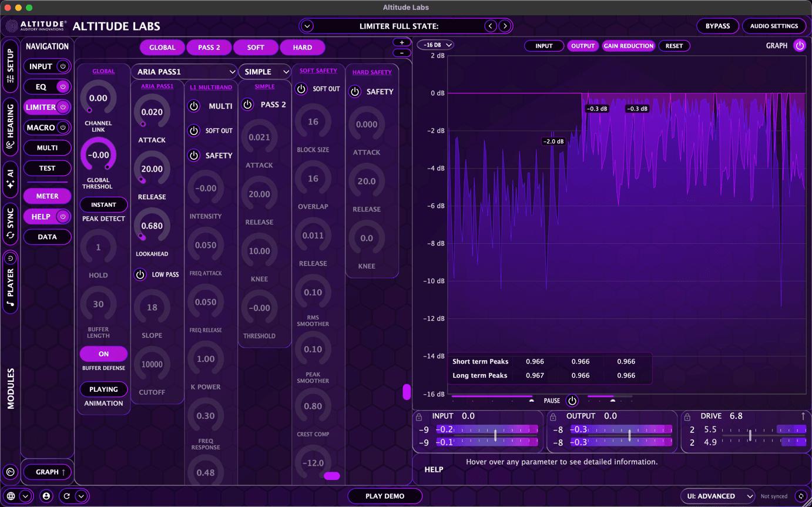Open the SETUP panel in the left sidebar

(10, 66)
